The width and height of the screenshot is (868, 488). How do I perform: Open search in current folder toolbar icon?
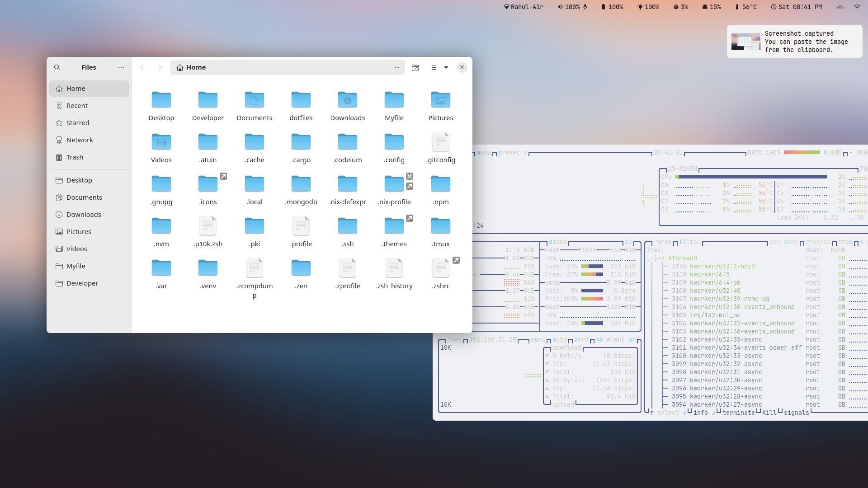(x=415, y=67)
